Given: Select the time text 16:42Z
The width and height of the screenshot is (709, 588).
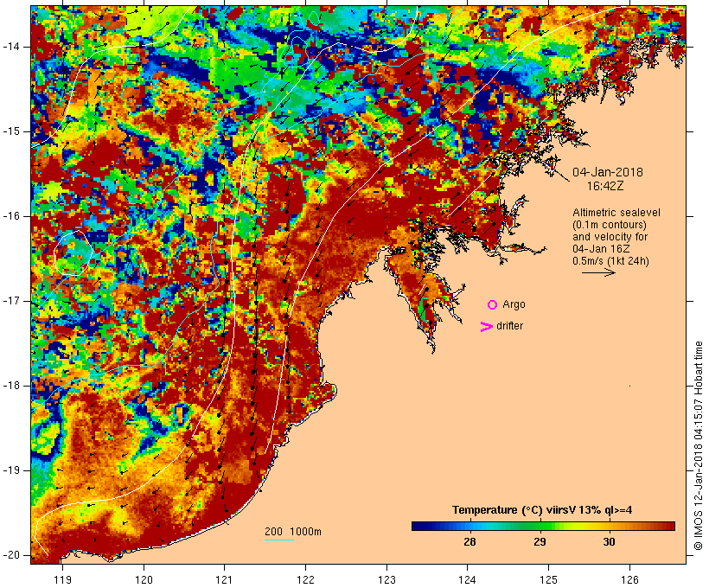Looking at the screenshot, I should tap(605, 186).
